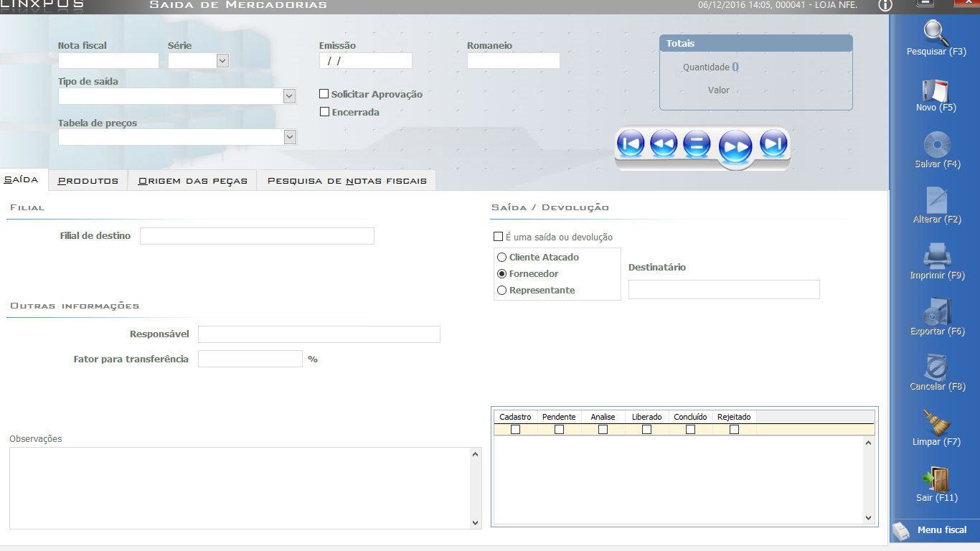Screen dimensions: 980x551
Task: Click the "06/12/2016 14:05, 000041 - LOJA NFE." text
Action: click(x=778, y=5)
